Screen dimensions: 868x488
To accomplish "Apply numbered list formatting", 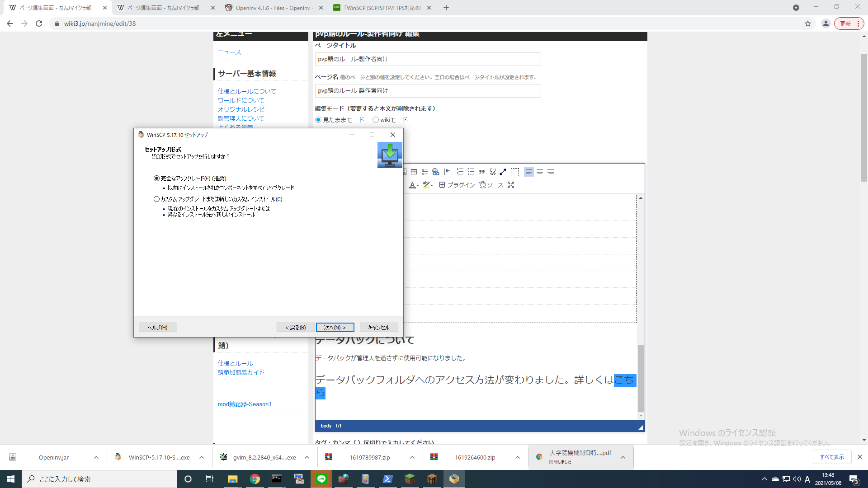I will pos(460,172).
